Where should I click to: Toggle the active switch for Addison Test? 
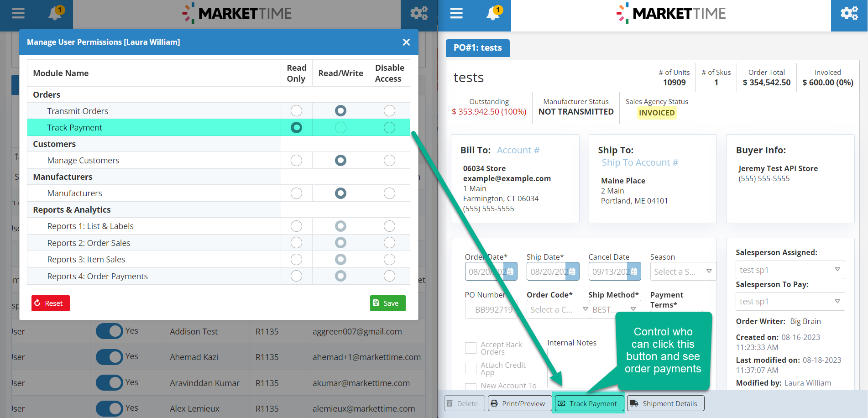(110, 331)
